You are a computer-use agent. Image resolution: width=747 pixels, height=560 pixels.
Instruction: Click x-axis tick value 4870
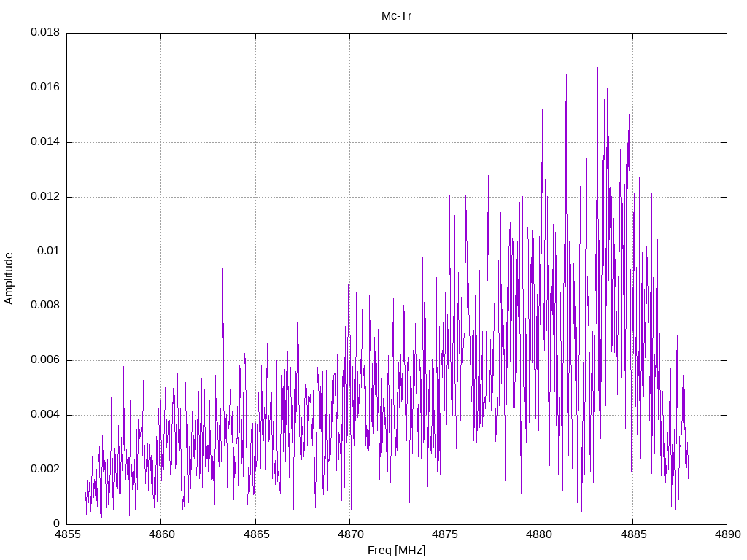click(349, 534)
